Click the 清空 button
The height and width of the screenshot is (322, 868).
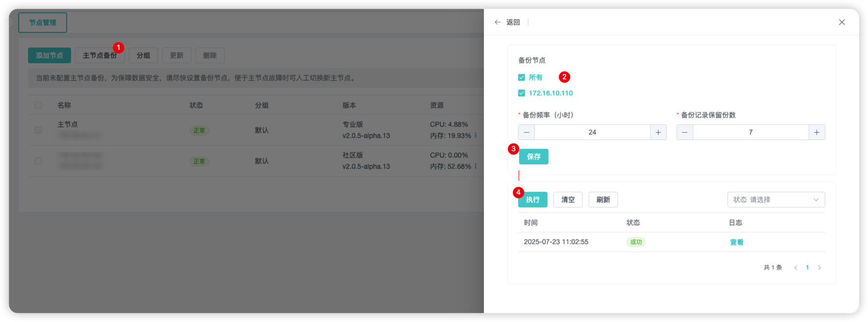tap(568, 200)
